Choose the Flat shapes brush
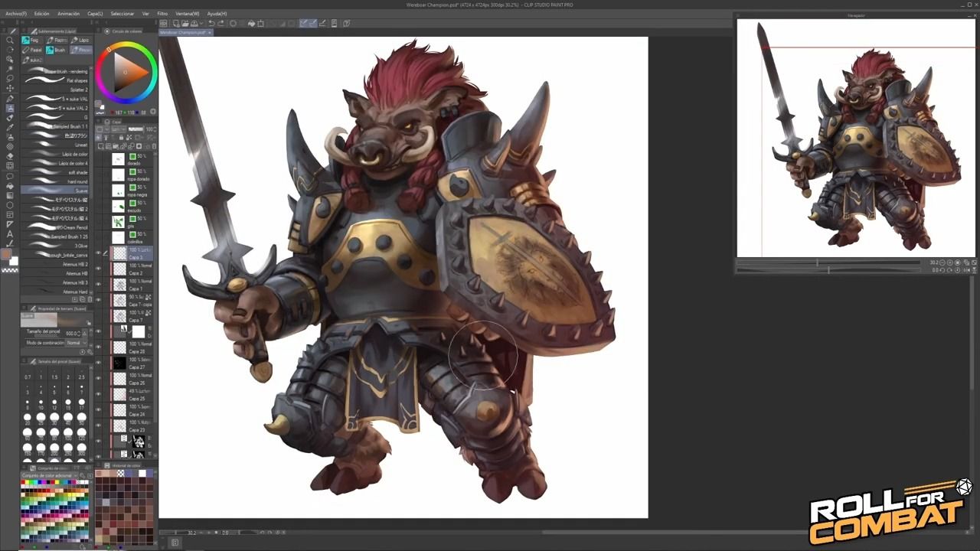980x551 pixels. tap(55, 80)
